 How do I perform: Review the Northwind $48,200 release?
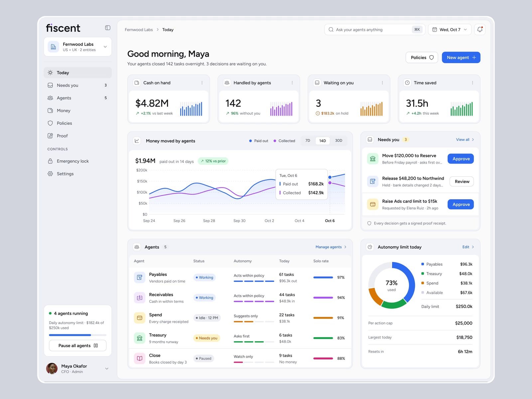pos(462,182)
